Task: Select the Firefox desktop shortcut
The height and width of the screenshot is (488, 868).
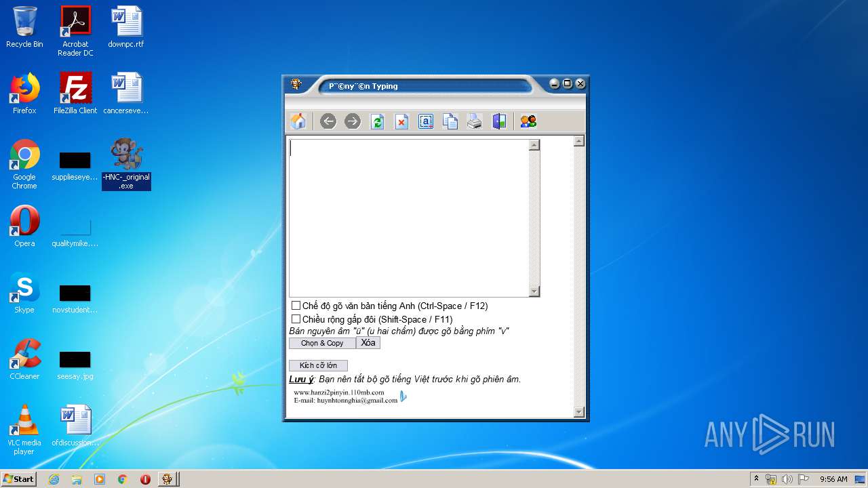Action: (x=24, y=94)
